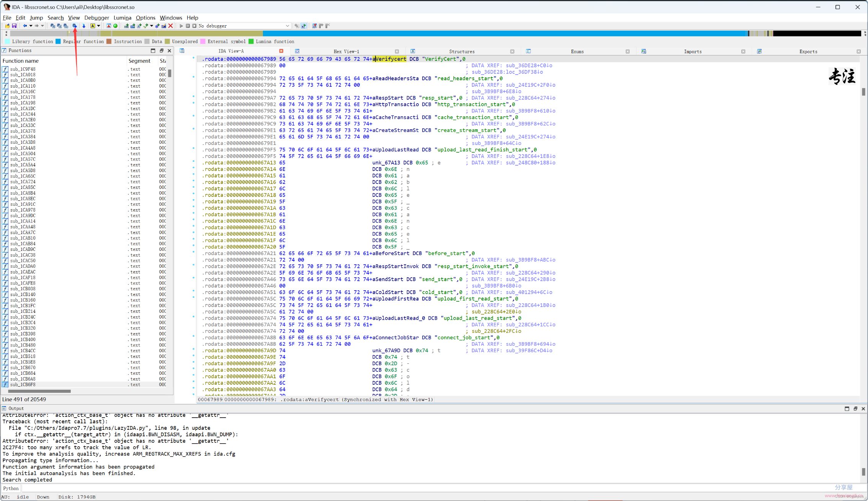Close the Structures tab
Image resolution: width=868 pixels, height=501 pixels.
pyautogui.click(x=512, y=51)
